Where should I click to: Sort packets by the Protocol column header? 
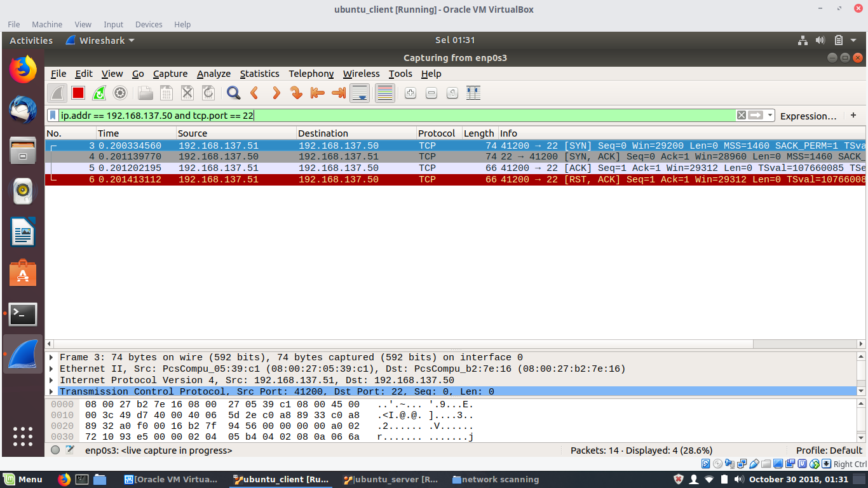(438, 133)
